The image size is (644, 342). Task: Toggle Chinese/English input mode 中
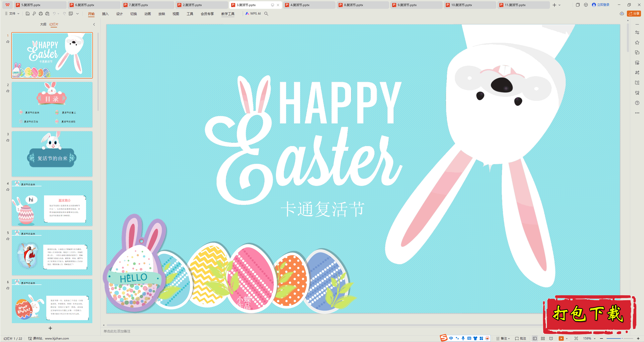coord(451,338)
